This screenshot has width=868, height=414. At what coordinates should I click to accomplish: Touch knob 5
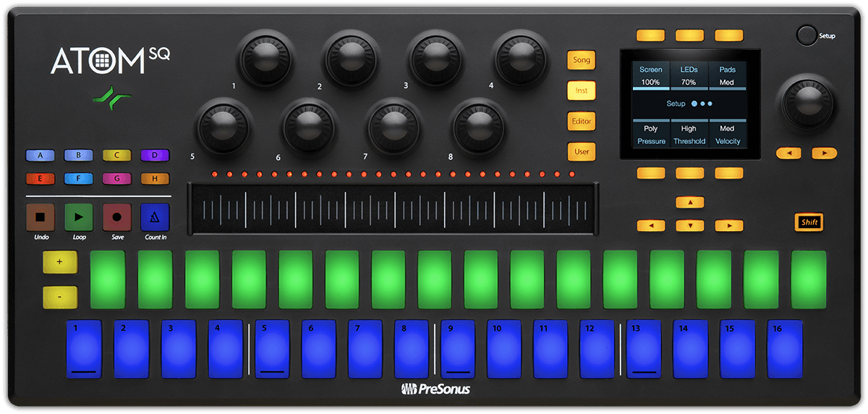pyautogui.click(x=224, y=127)
